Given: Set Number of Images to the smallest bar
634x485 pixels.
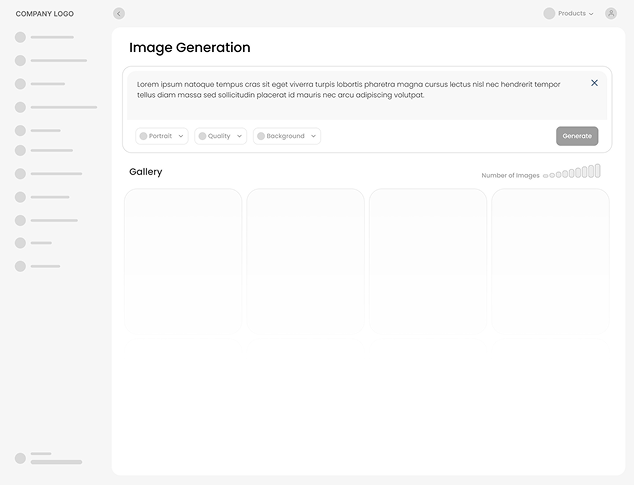Looking at the screenshot, I should click(x=546, y=176).
